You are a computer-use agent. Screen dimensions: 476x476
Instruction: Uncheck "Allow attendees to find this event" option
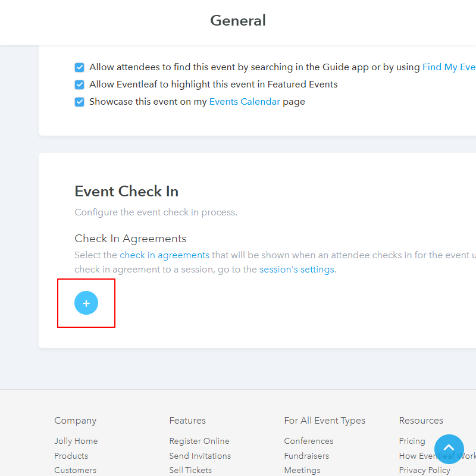click(x=79, y=67)
